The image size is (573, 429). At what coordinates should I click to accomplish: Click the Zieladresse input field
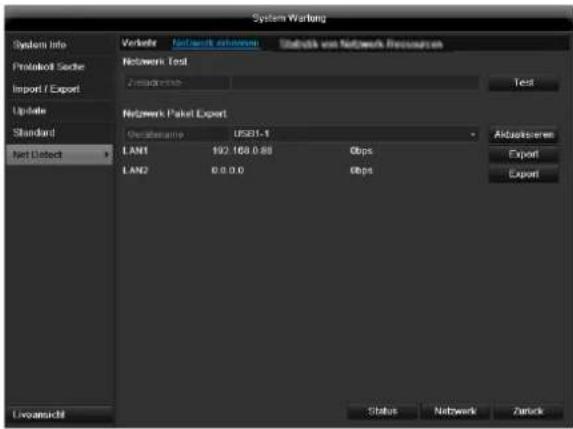pos(355,83)
